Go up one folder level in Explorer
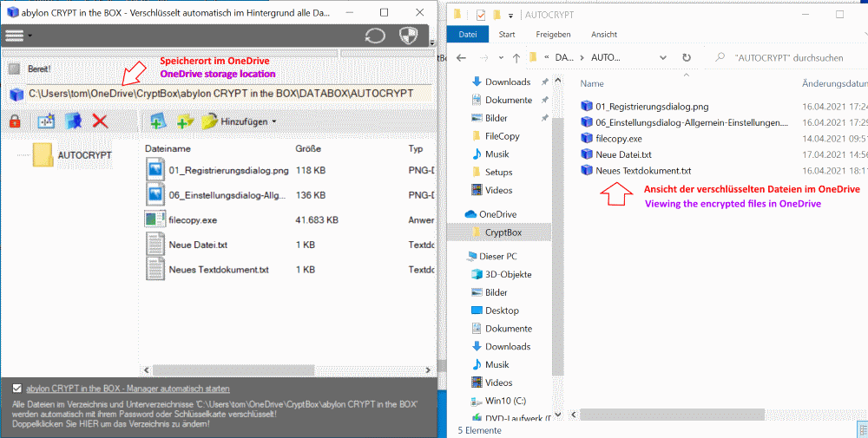868x438 pixels. click(x=516, y=57)
